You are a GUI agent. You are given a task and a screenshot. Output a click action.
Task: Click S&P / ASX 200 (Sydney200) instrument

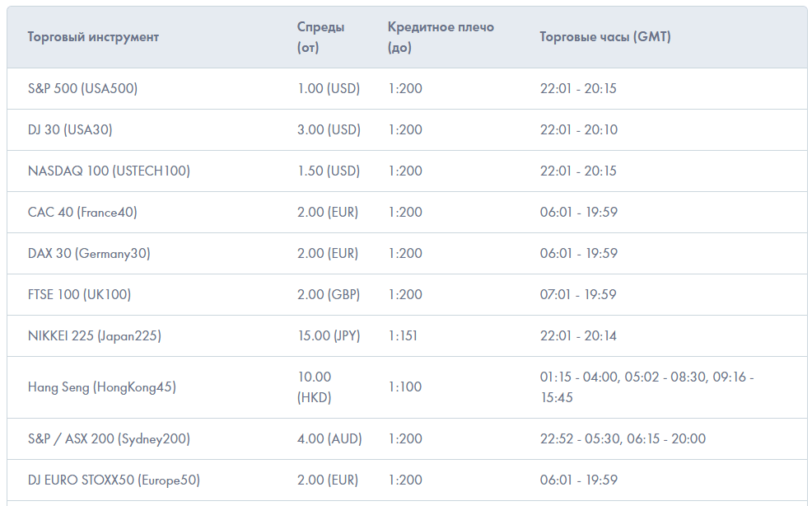(109, 438)
